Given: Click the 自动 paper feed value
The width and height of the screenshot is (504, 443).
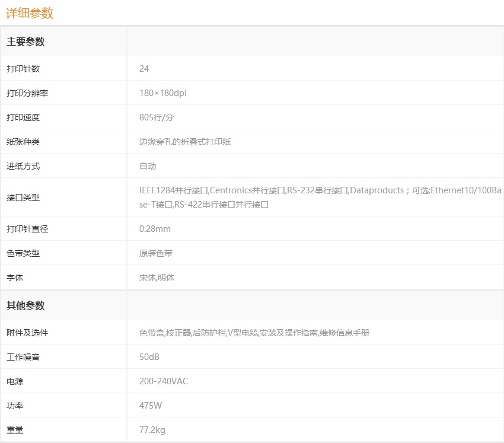Looking at the screenshot, I should coord(148,166).
